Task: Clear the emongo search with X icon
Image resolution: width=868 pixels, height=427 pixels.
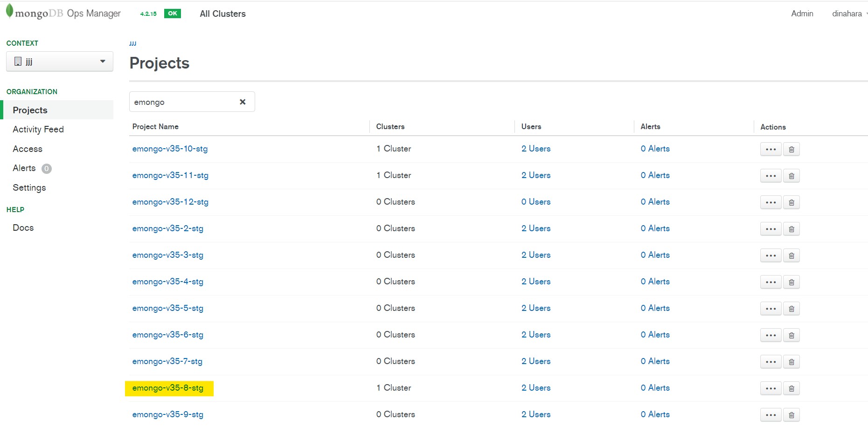Action: 243,102
